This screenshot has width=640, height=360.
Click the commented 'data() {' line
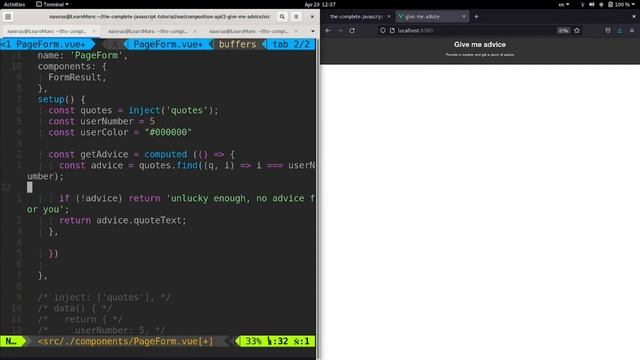(x=75, y=309)
